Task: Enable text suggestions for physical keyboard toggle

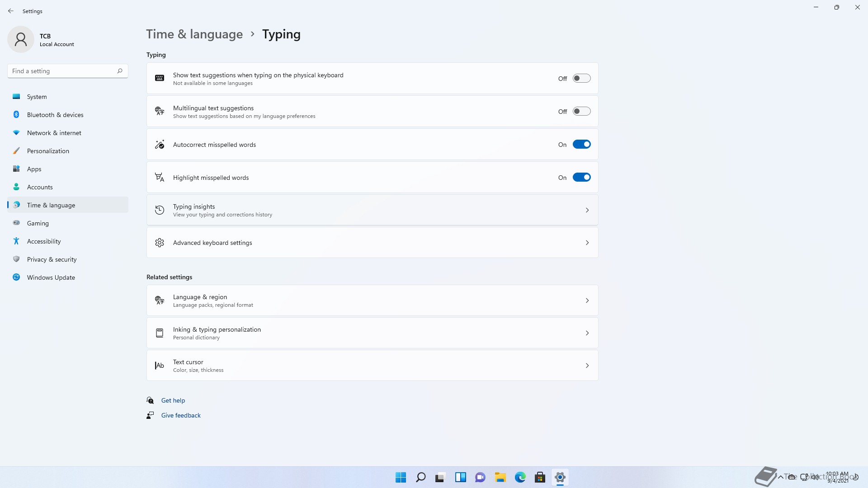Action: [x=581, y=79]
